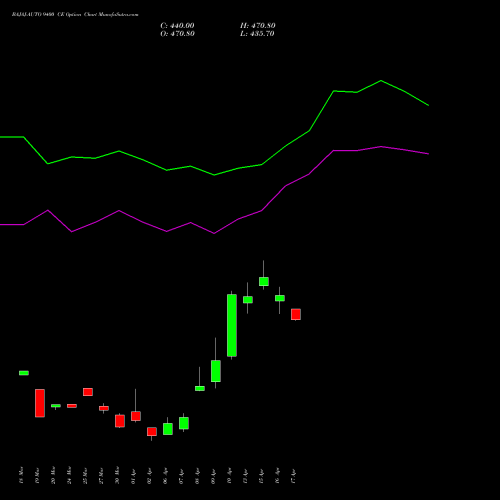Click the open value O: 470.80

tap(177, 34)
